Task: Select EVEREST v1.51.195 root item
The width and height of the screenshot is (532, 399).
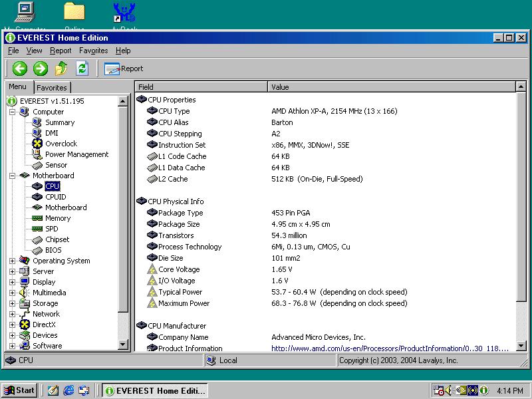Action: pos(52,101)
